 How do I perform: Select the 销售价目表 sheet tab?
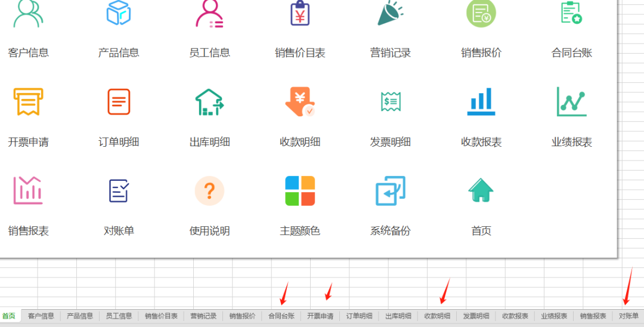click(x=161, y=316)
